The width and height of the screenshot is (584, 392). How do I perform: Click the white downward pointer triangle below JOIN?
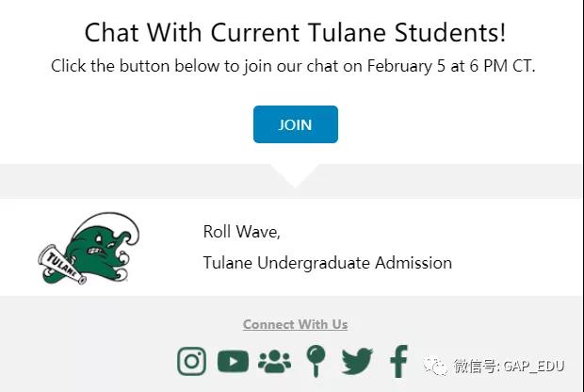click(295, 174)
